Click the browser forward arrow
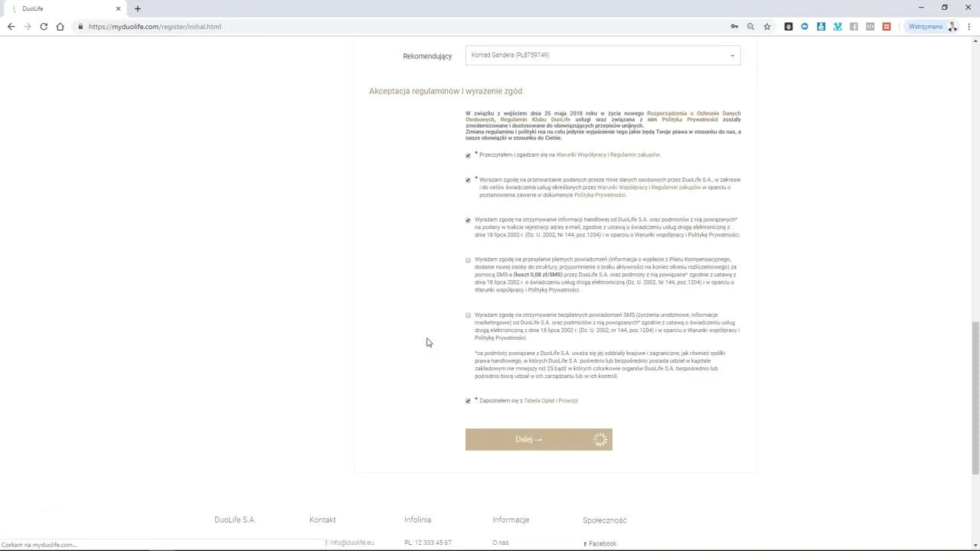Image resolution: width=980 pixels, height=551 pixels. 28,27
